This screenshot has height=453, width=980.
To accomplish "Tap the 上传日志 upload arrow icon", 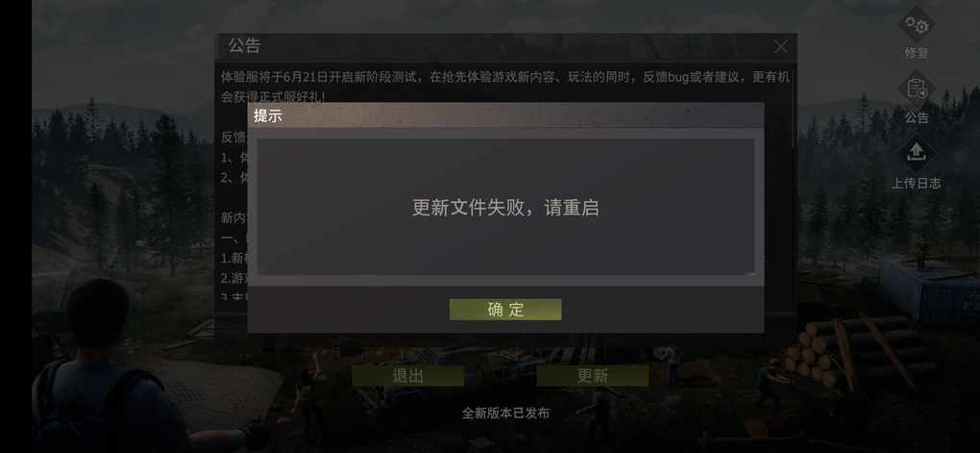I will (x=917, y=153).
